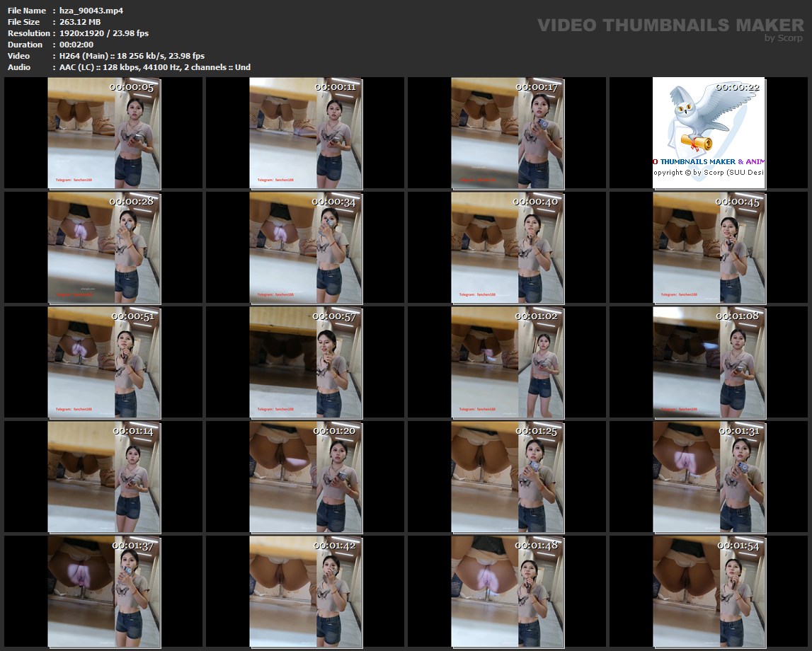Viewport: 812px width, 651px height.
Task: Click the "File Size" label
Action: click(x=23, y=22)
